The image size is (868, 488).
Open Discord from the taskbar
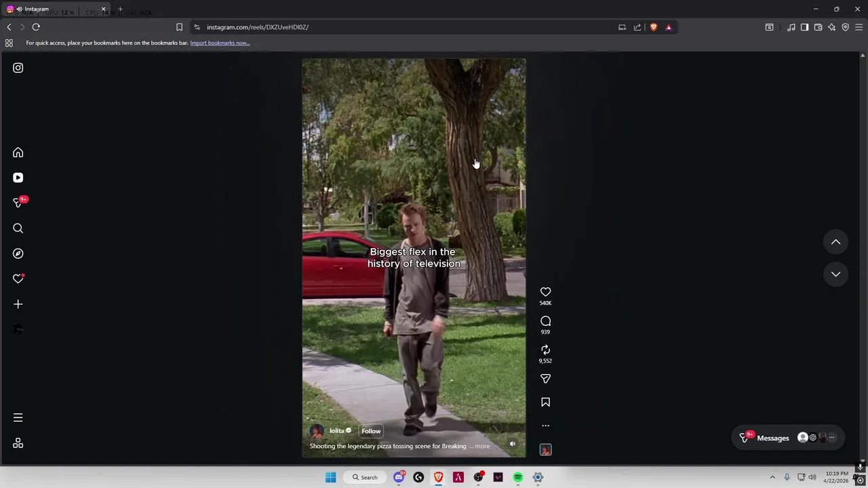(x=399, y=477)
